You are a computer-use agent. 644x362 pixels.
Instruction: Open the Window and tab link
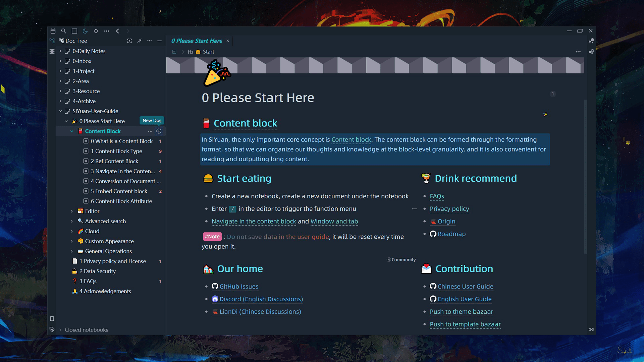click(334, 222)
